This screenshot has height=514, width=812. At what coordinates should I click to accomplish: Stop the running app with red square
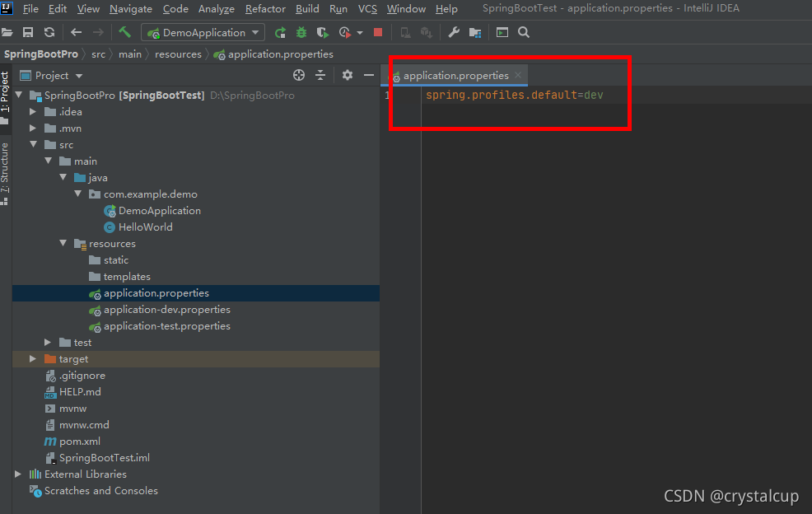pyautogui.click(x=378, y=32)
